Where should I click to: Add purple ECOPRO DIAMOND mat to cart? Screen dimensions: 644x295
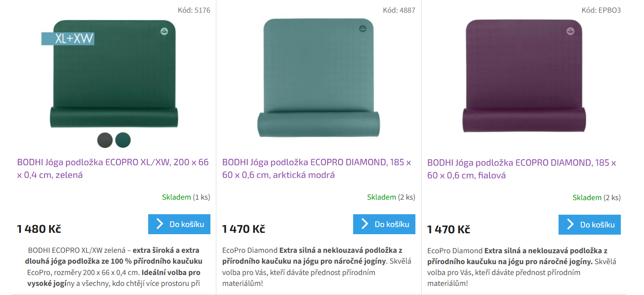point(589,225)
